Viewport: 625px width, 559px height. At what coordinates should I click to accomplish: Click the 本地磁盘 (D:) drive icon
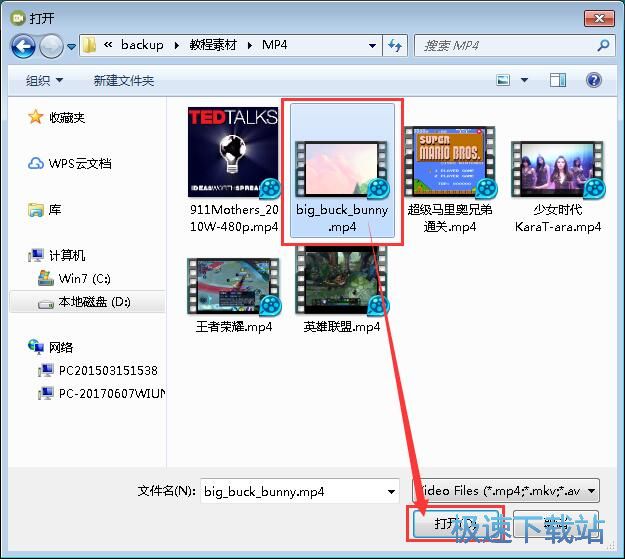click(x=45, y=304)
